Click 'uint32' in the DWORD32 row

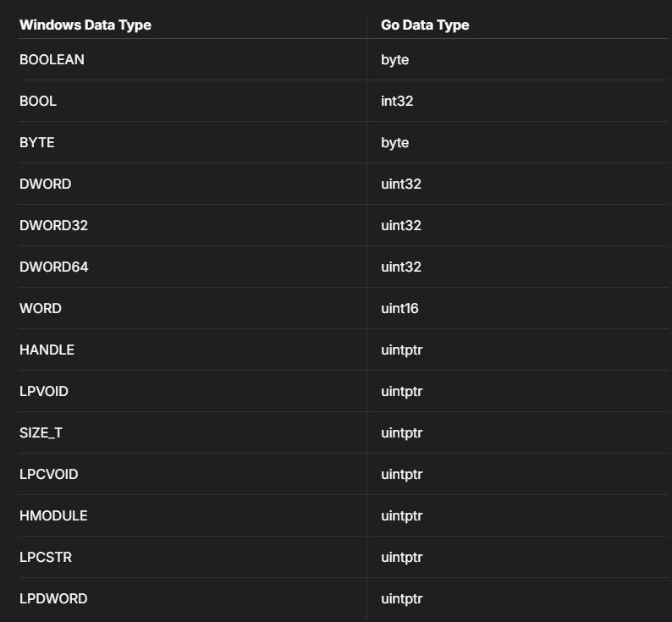point(401,225)
